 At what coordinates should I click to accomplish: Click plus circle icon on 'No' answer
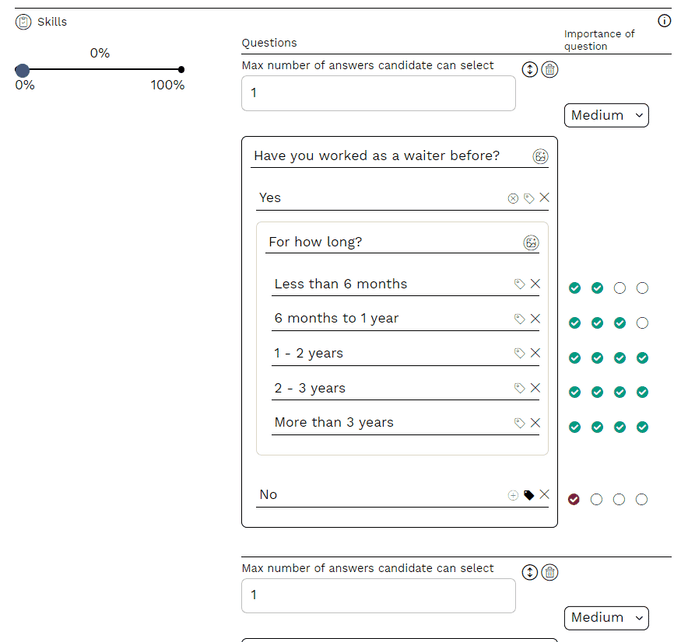513,494
